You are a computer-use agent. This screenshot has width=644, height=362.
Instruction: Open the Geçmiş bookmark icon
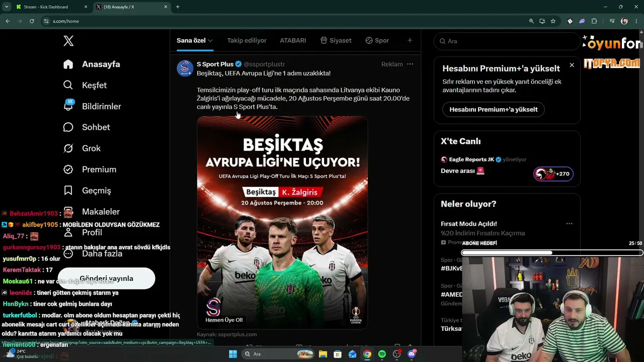point(68,191)
